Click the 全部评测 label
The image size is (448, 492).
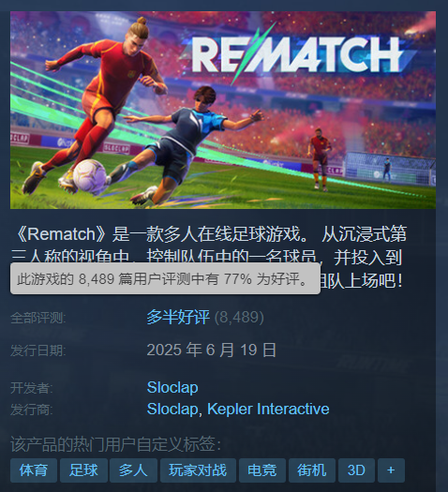(38, 318)
